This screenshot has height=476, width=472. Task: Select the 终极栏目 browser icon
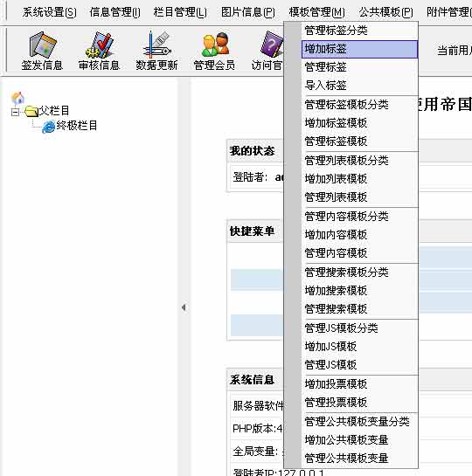49,127
